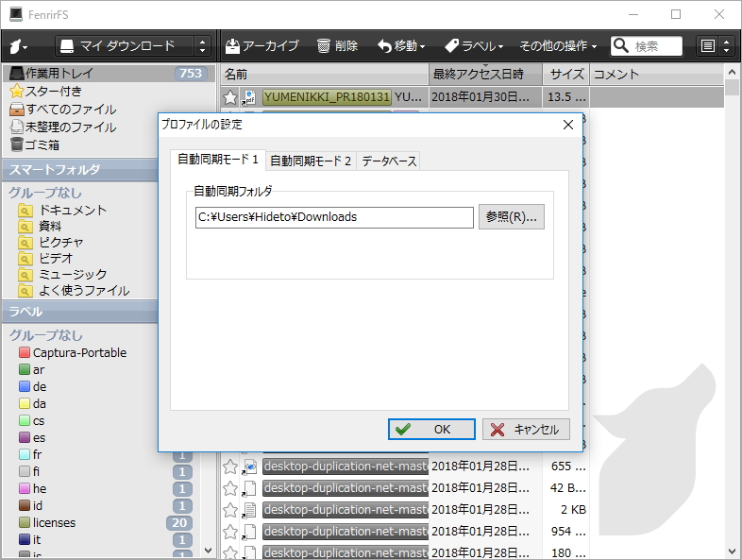Click the view mode stepper arrows
This screenshot has width=742, height=560.
click(x=726, y=46)
